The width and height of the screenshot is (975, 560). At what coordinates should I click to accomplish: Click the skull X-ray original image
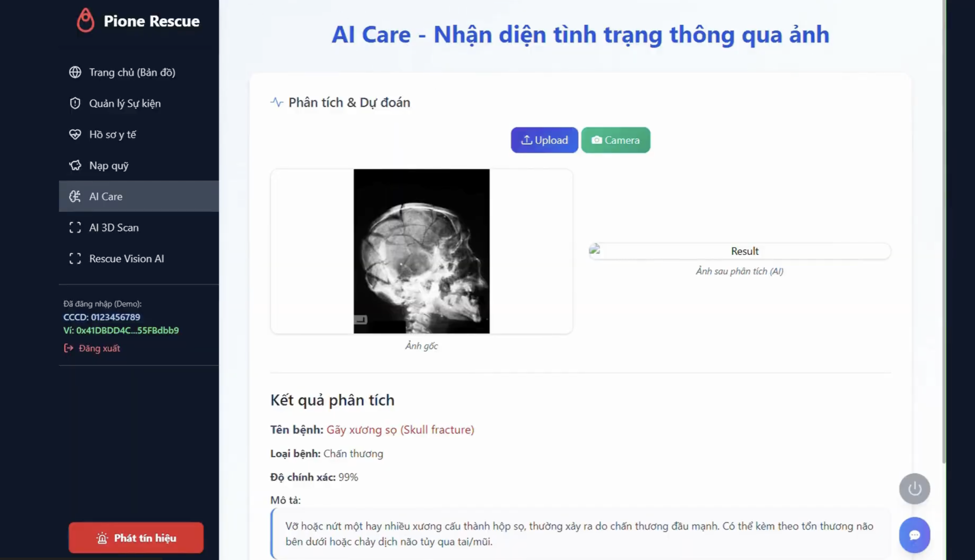coord(422,251)
